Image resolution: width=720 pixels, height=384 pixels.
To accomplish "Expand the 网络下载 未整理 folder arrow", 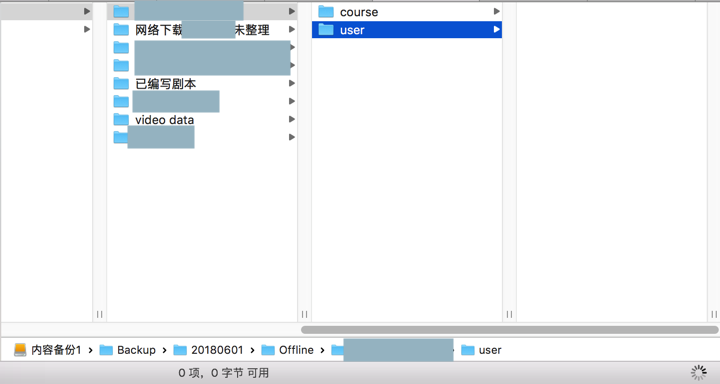I will [292, 29].
